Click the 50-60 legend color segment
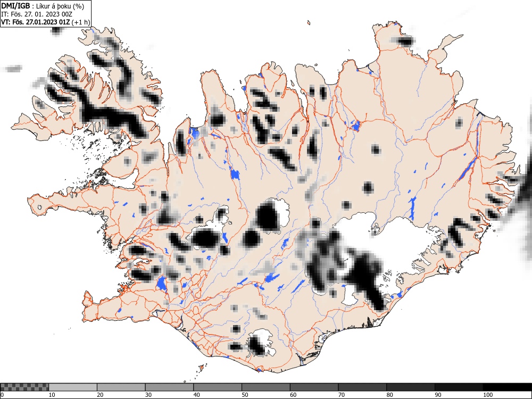 (265, 387)
